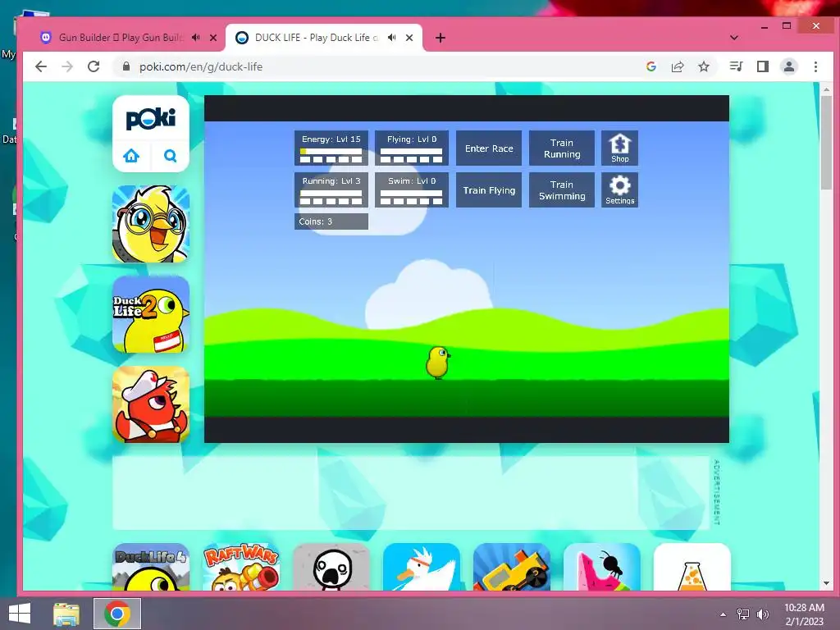This screenshot has height=630, width=840.
Task: Bookmark this page with the star
Action: tap(704, 66)
